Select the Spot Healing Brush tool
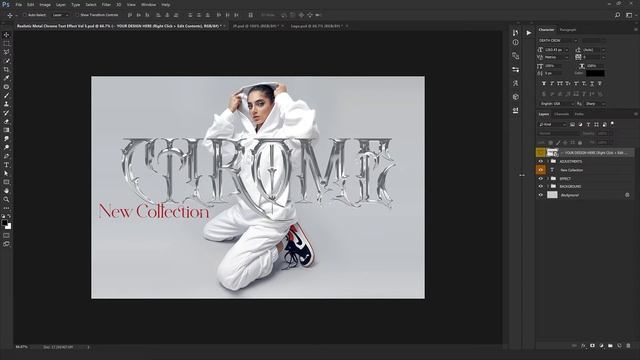 point(7,87)
